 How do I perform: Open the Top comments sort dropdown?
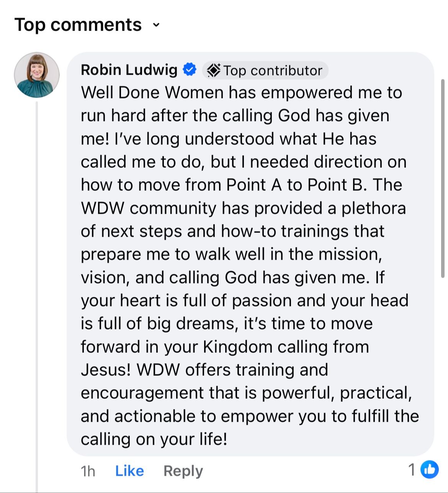pyautogui.click(x=87, y=25)
